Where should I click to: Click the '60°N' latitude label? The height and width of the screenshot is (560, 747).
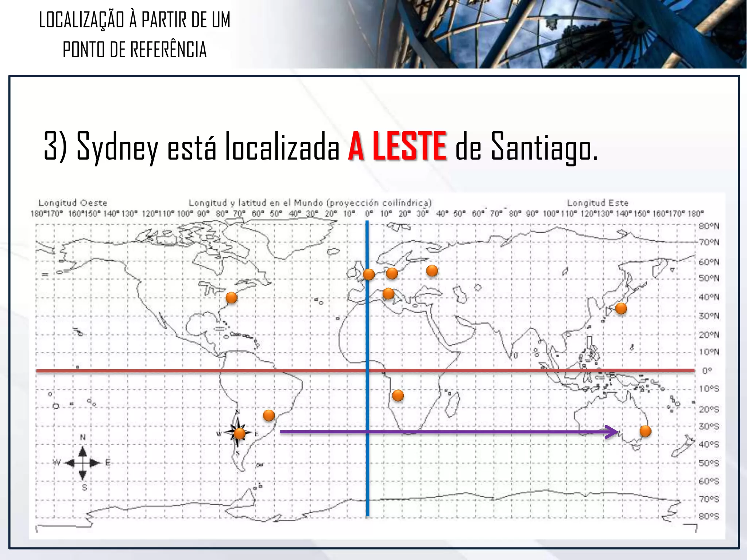pyautogui.click(x=709, y=262)
